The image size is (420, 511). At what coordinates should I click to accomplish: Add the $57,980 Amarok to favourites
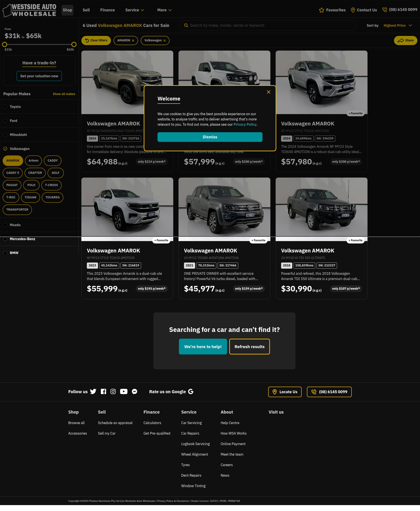(x=355, y=113)
